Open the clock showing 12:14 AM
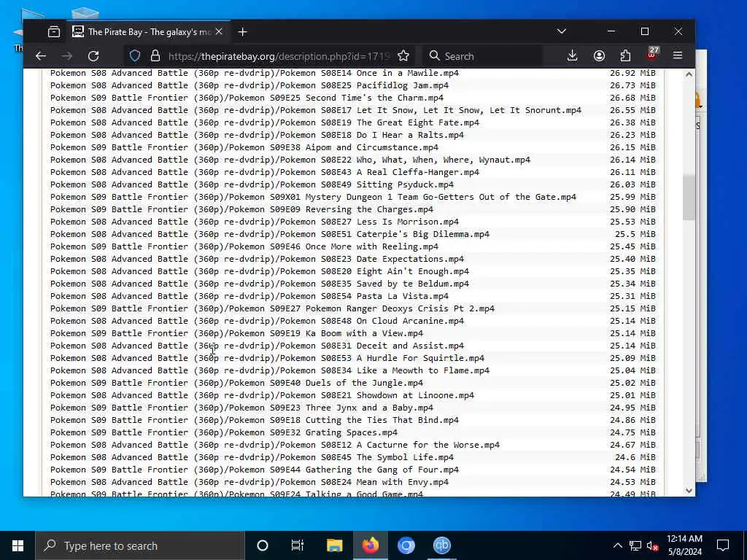This screenshot has width=747, height=560. [684, 545]
